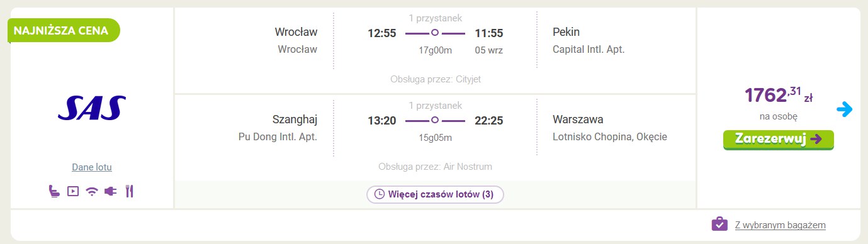Click the in-flight entertainment video icon

[x=73, y=191]
